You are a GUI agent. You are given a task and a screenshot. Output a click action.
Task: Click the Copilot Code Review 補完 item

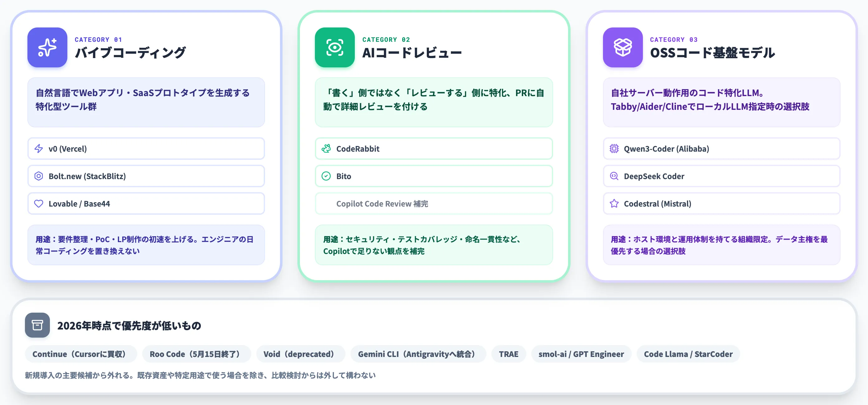(x=434, y=204)
